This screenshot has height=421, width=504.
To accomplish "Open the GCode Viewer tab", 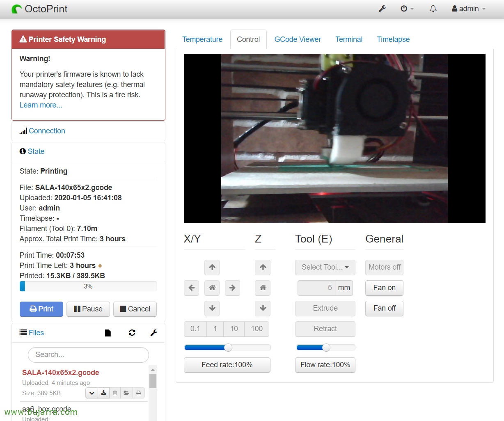I will [298, 39].
